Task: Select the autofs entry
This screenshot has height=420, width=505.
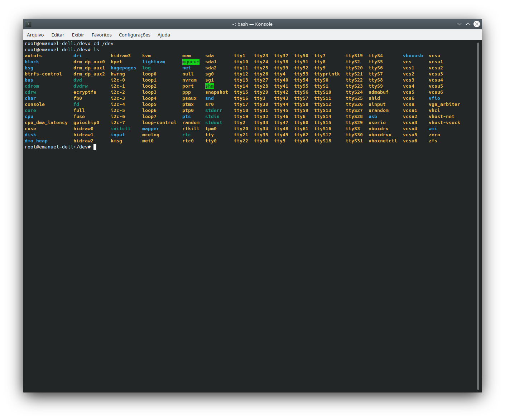Action: pyautogui.click(x=33, y=56)
